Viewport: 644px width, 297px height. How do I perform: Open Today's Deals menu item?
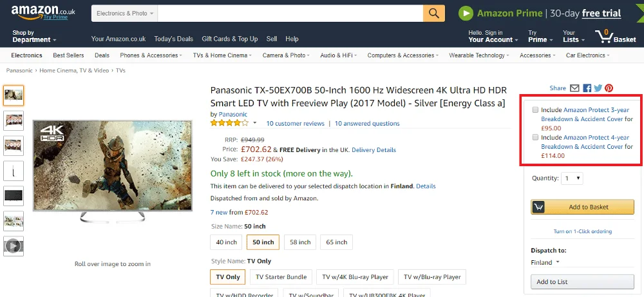(x=174, y=39)
